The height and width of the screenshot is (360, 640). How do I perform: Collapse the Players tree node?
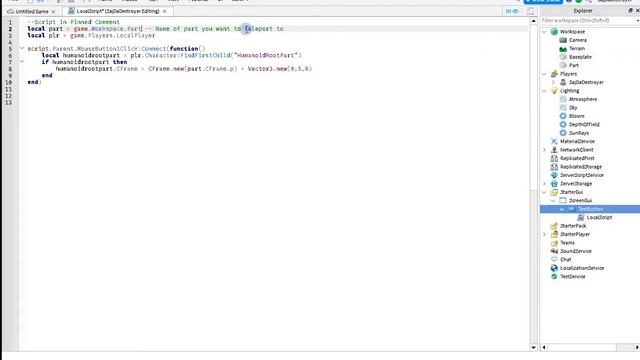(544, 74)
